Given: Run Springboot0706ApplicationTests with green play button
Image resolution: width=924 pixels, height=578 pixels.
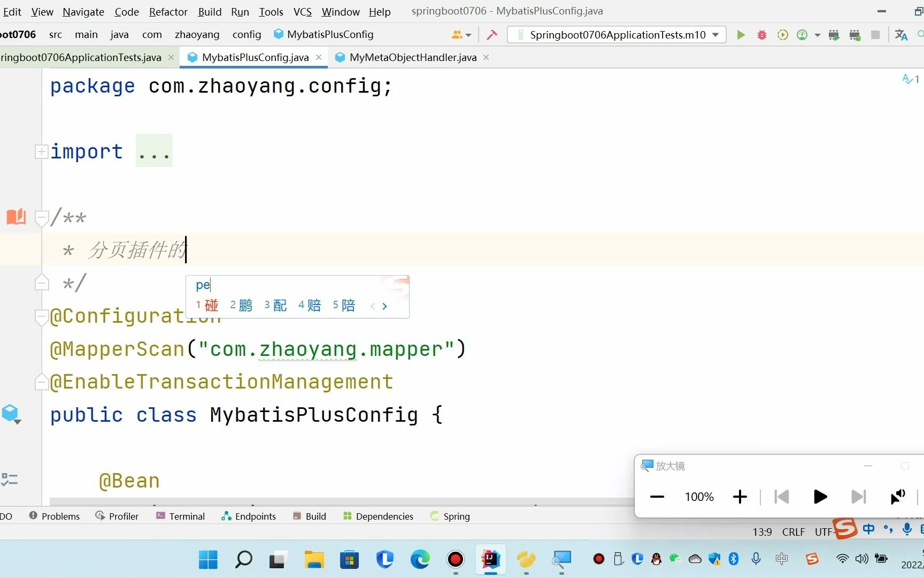Looking at the screenshot, I should coord(741,35).
